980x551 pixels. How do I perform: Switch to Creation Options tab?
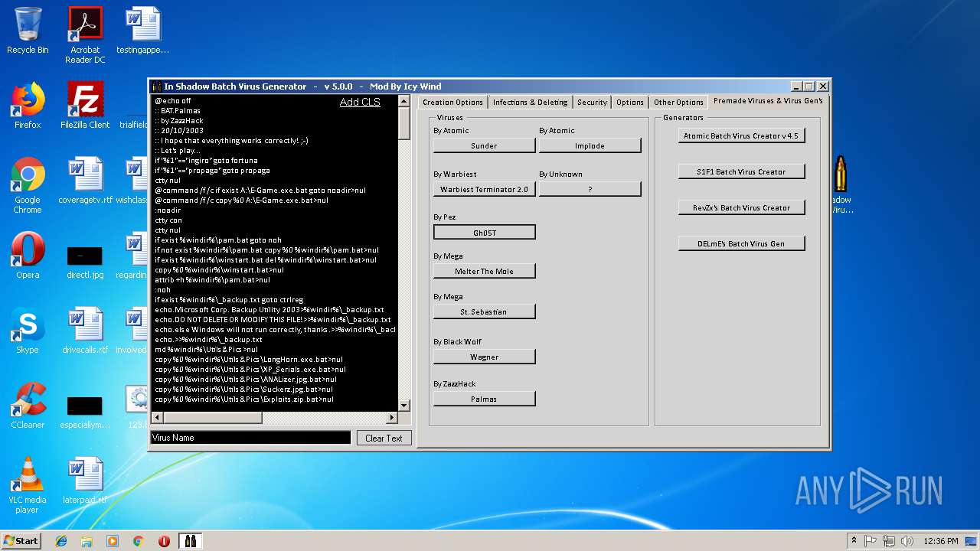452,102
